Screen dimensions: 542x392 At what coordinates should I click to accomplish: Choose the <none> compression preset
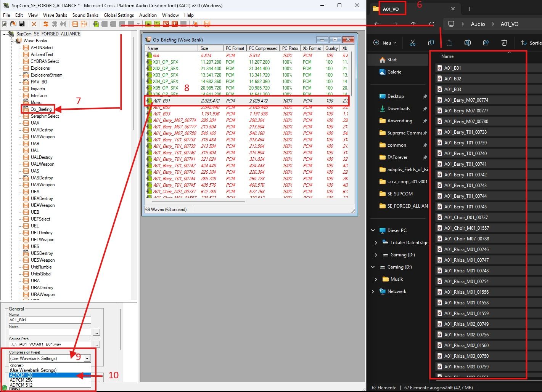click(x=50, y=365)
